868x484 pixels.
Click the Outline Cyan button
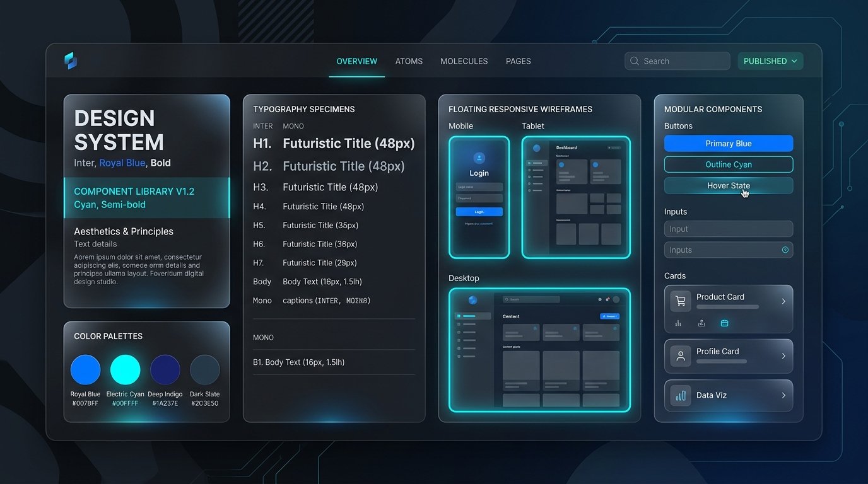pyautogui.click(x=729, y=164)
